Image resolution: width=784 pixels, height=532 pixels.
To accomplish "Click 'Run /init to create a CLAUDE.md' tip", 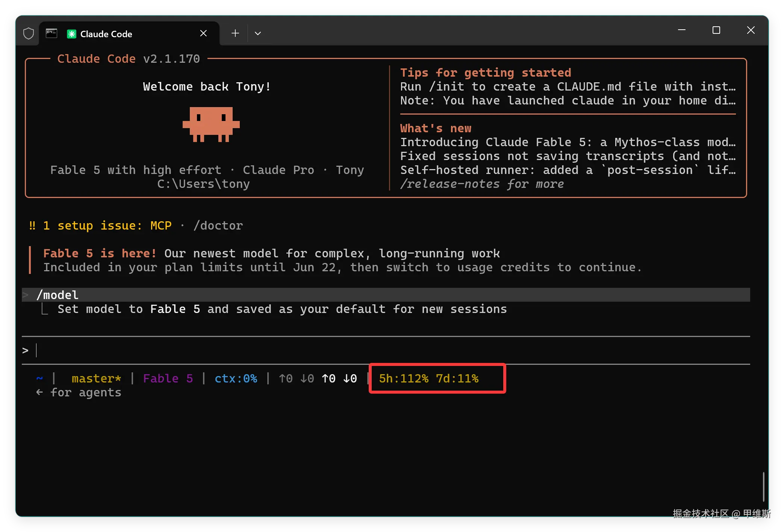I will (x=568, y=86).
